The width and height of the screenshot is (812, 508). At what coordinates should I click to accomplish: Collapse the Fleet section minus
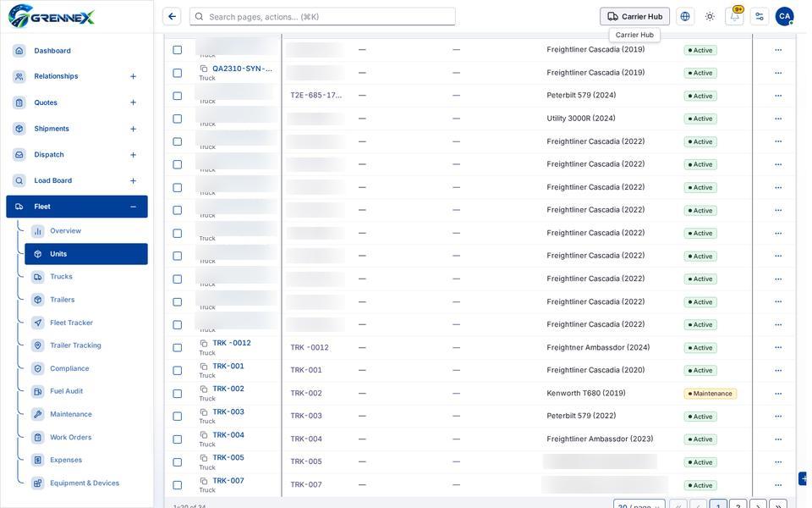pyautogui.click(x=133, y=207)
